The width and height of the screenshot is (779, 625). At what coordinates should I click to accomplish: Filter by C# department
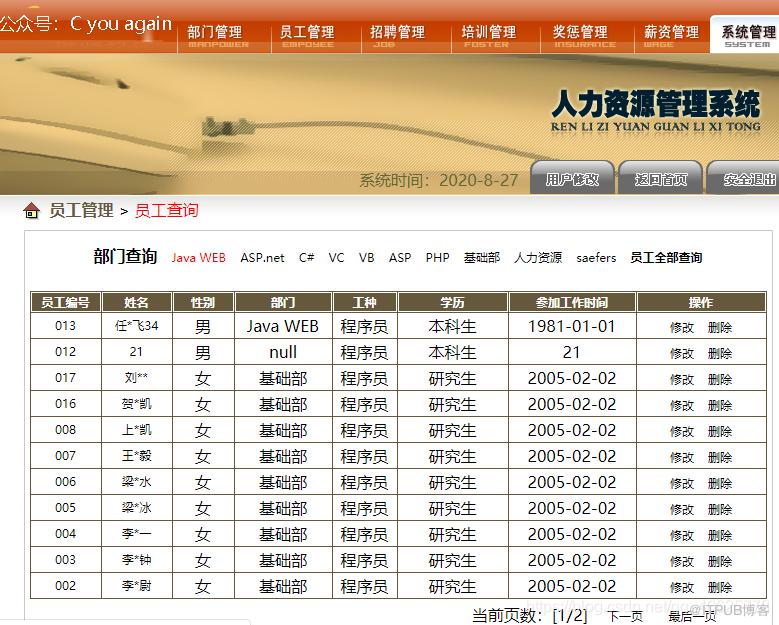307,258
